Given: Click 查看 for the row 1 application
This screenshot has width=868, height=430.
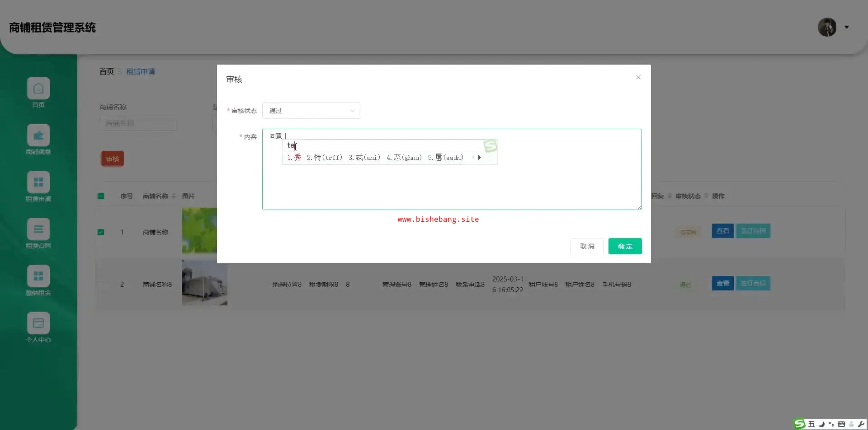Looking at the screenshot, I should (723, 231).
